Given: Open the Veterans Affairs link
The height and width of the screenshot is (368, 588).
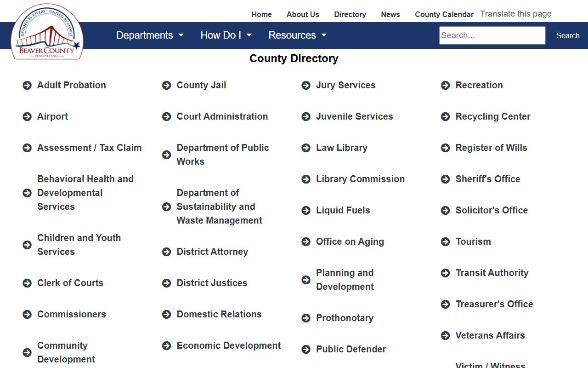Looking at the screenshot, I should [x=490, y=335].
